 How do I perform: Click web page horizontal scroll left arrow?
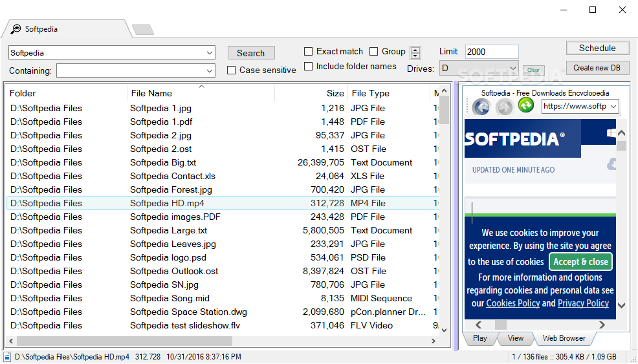click(479, 325)
